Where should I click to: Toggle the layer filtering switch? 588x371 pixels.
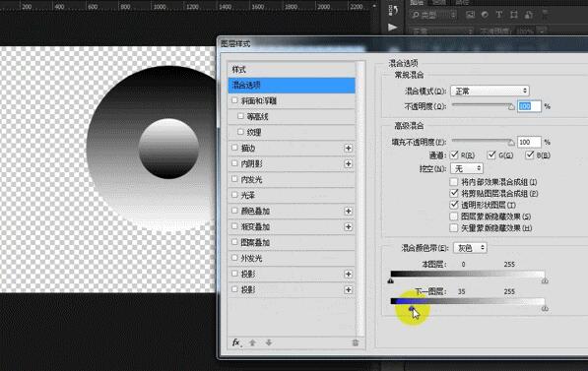545,15
